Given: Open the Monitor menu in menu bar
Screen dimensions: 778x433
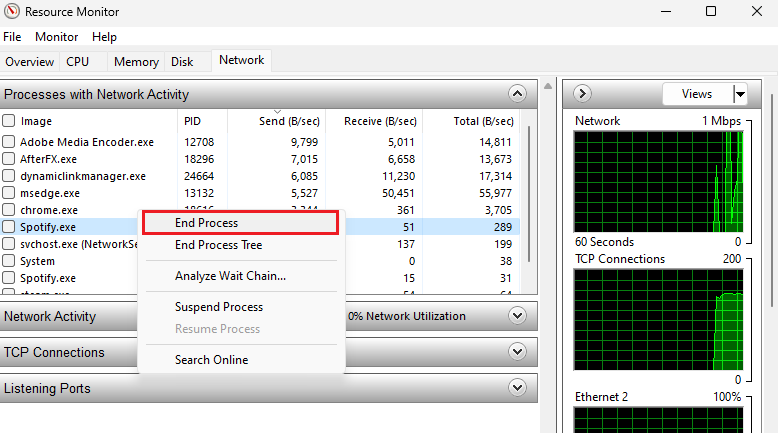Looking at the screenshot, I should click(56, 37).
